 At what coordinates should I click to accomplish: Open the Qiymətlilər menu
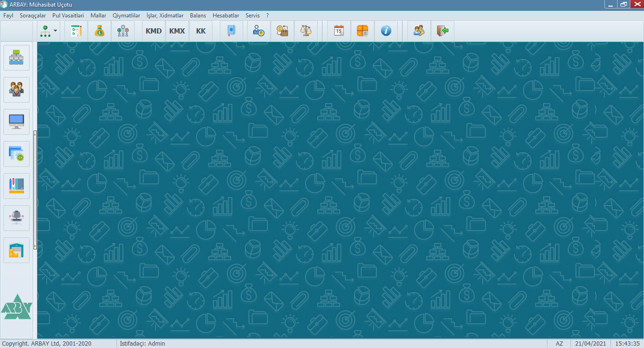(126, 16)
